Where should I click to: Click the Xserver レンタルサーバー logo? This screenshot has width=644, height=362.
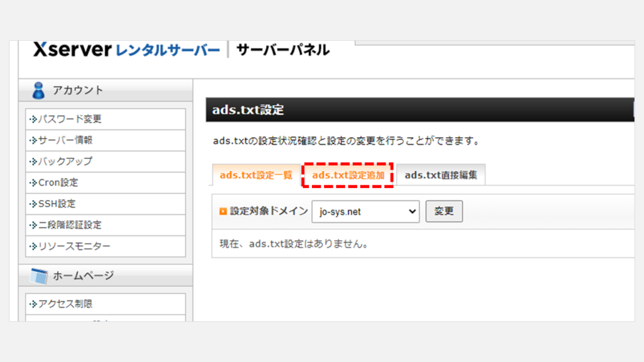pos(126,50)
